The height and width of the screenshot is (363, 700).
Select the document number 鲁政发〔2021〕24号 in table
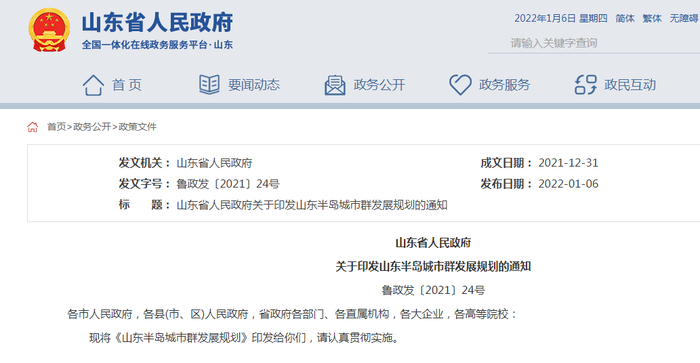coord(228,184)
